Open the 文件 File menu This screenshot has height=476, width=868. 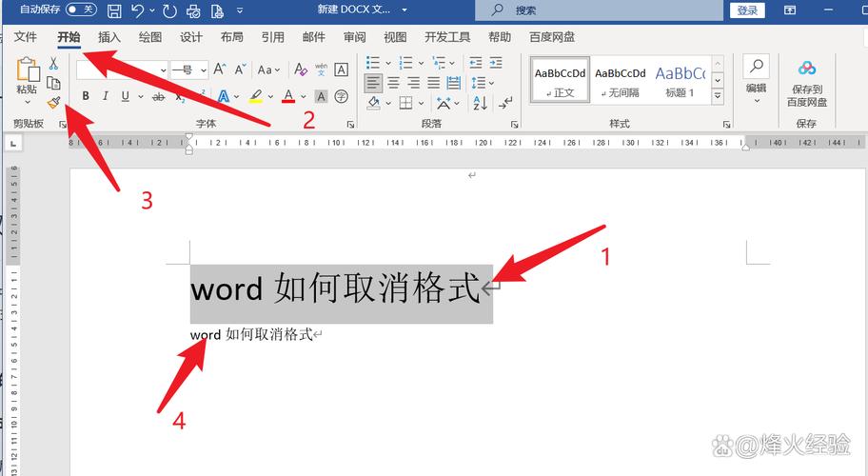26,37
